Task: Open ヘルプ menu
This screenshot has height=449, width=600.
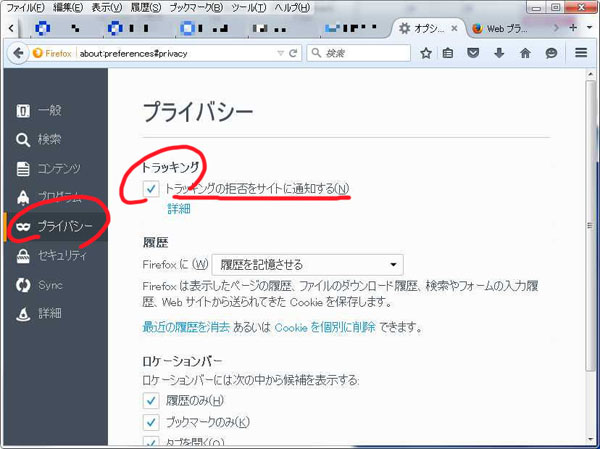Action: (292, 8)
